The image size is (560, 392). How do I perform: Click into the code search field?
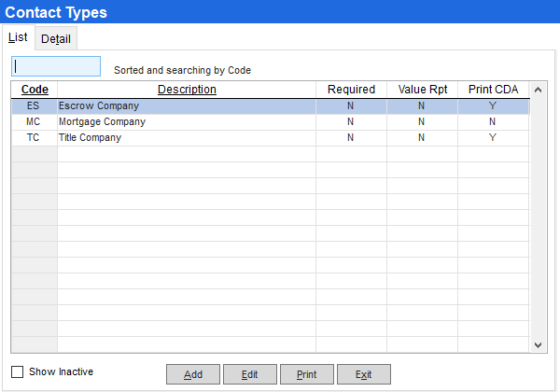coord(55,66)
